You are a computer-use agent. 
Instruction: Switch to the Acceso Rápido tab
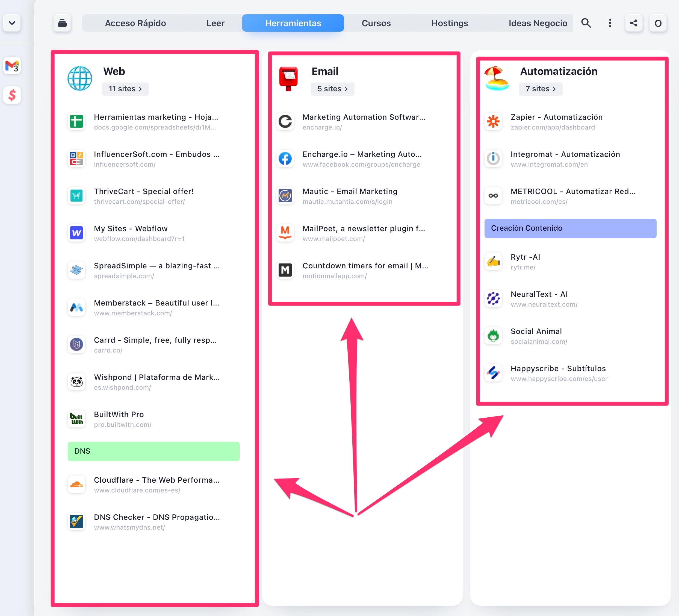(135, 23)
